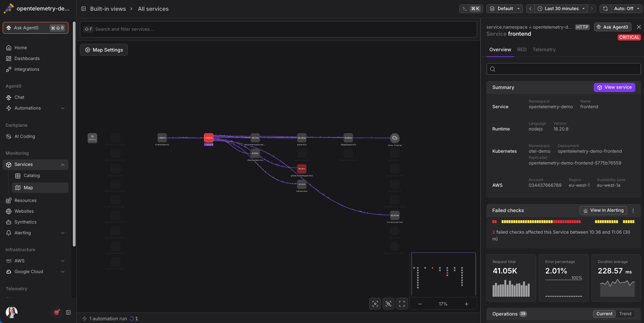The image size is (644, 323).
Task: Click View in Alerting button
Action: pyautogui.click(x=603, y=210)
